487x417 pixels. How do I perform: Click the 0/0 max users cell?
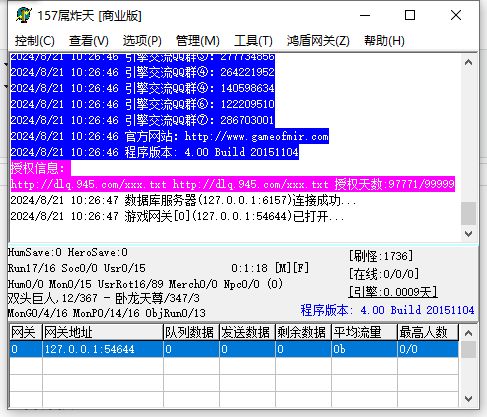pos(428,349)
